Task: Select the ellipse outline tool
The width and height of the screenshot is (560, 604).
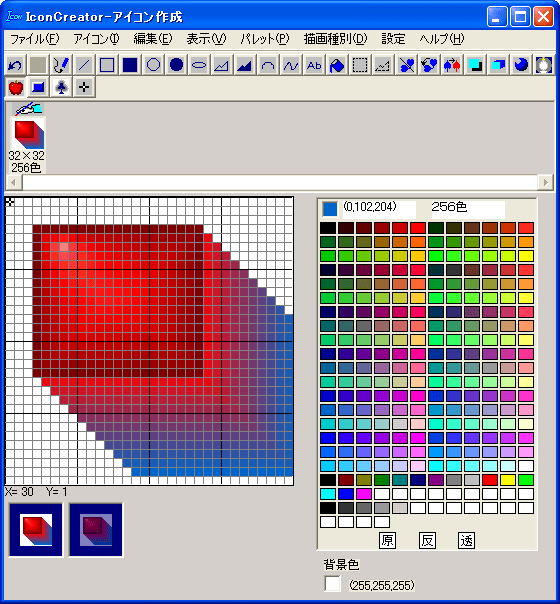Action: coord(199,65)
